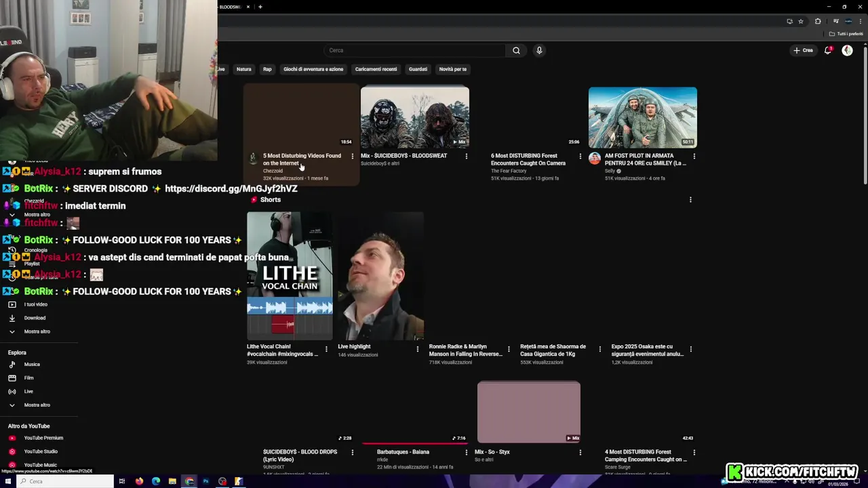Open options for Expo 2025 Osaka short
The image size is (868, 488).
[691, 349]
